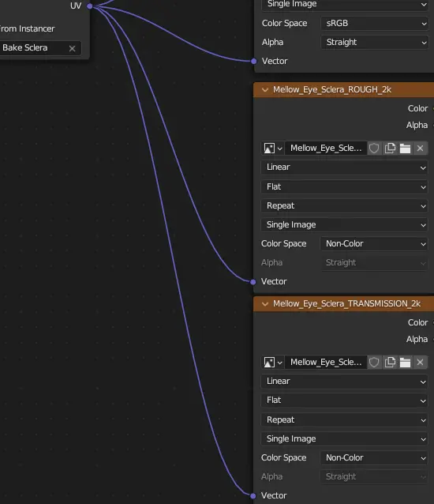Duplicate the TRANSMISSION node image datablock

click(390, 363)
